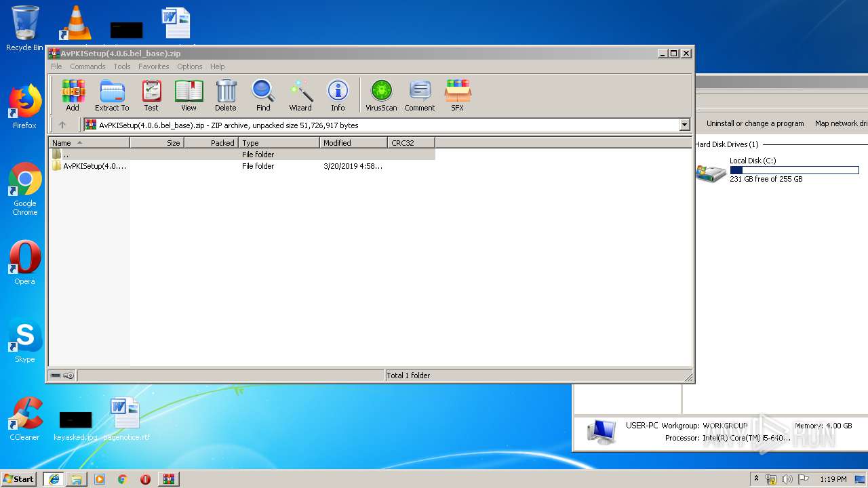
Task: Click the Opera desktop icon
Action: (x=24, y=262)
